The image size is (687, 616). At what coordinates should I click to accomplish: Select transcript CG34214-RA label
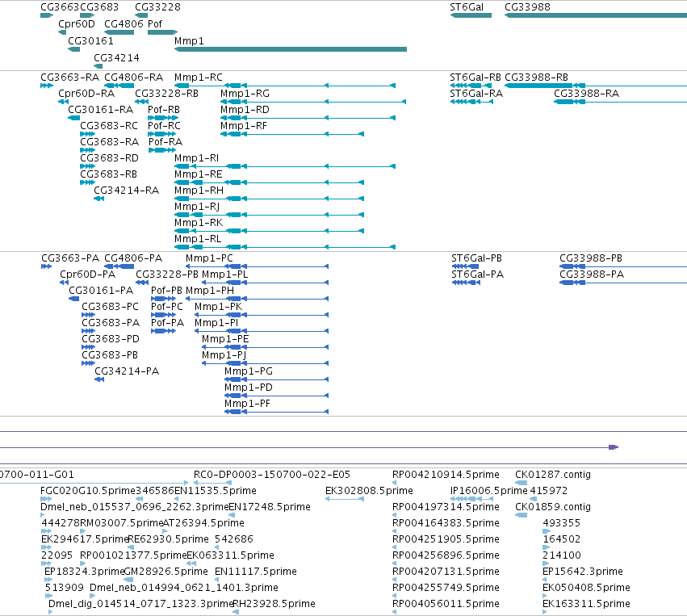(x=126, y=191)
